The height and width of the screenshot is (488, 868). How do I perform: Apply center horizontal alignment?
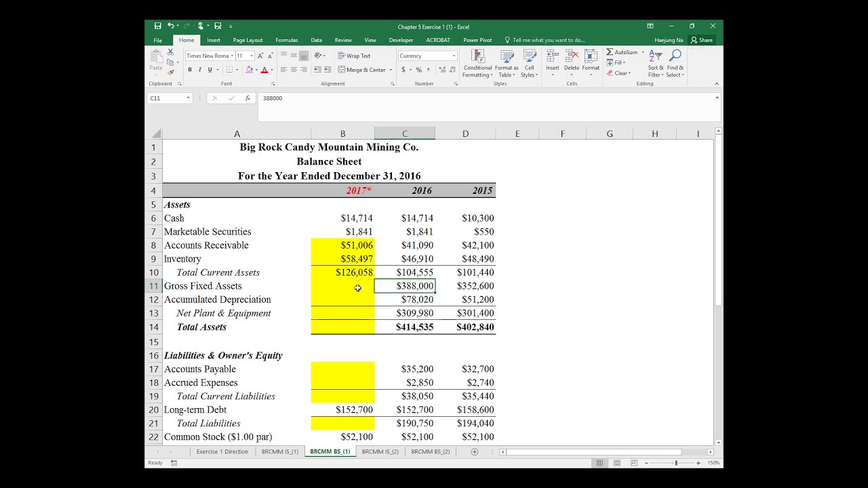tap(294, 70)
